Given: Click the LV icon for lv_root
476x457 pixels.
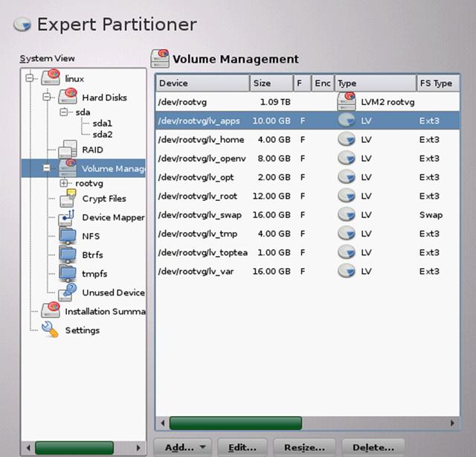Looking at the screenshot, I should [347, 196].
